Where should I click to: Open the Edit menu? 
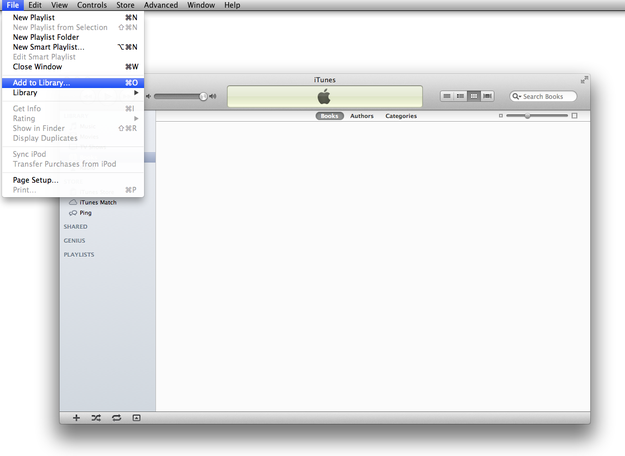(x=35, y=5)
